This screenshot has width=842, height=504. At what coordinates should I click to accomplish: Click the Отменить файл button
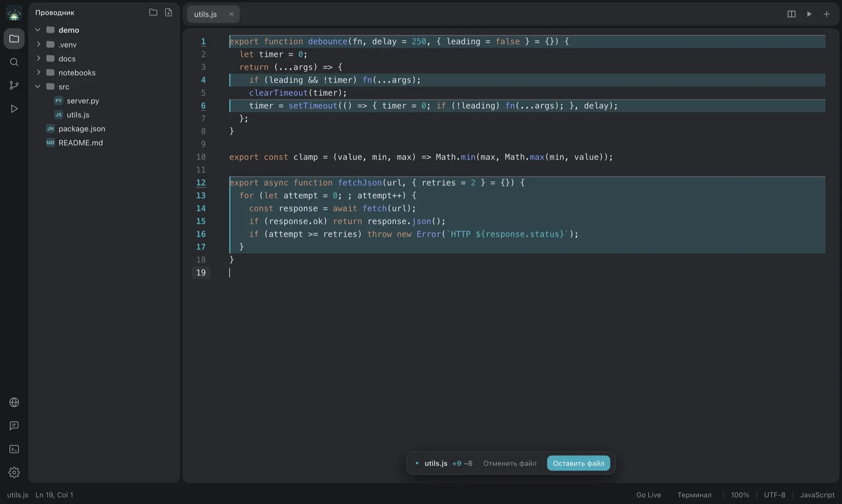(509, 463)
